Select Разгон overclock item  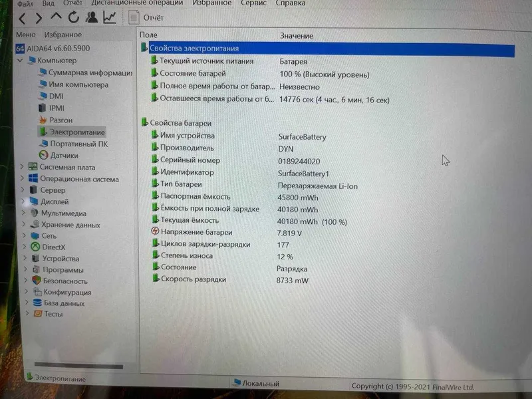coord(56,120)
